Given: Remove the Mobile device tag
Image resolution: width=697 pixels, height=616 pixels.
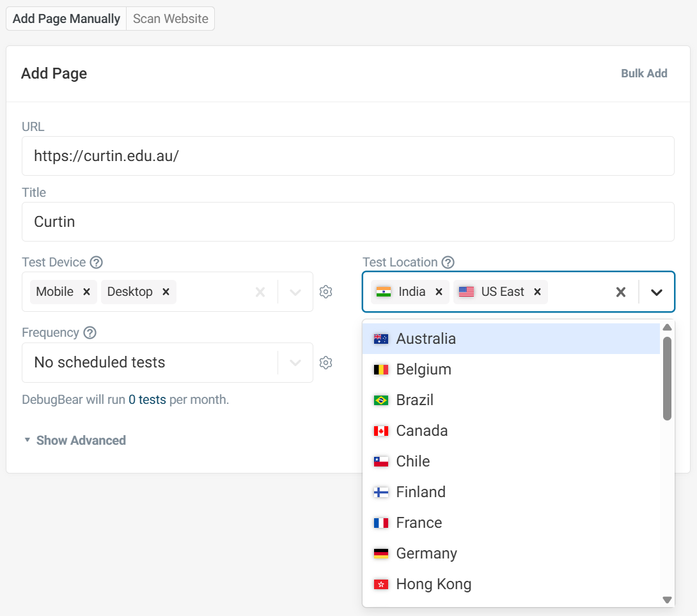Looking at the screenshot, I should click(x=86, y=292).
